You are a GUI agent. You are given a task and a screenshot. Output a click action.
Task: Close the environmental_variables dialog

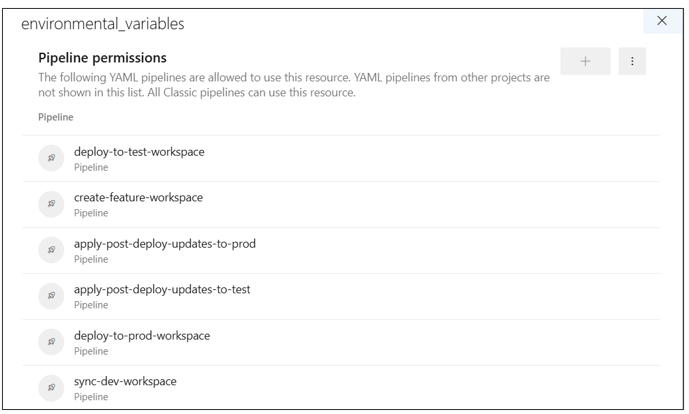tap(662, 21)
